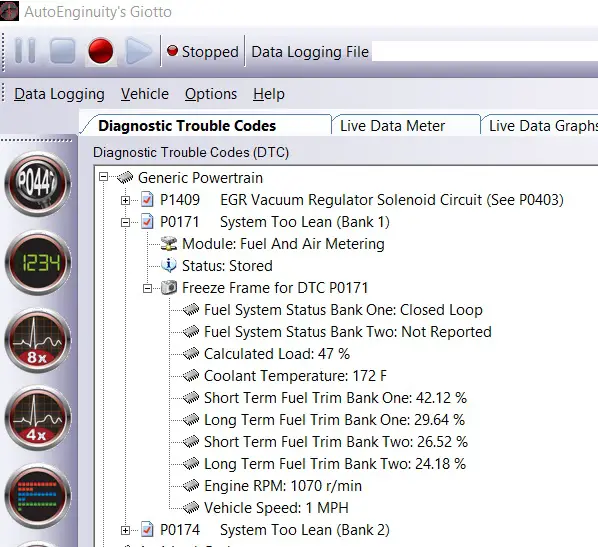598x547 pixels.
Task: Open the Options menu
Action: pyautogui.click(x=211, y=94)
